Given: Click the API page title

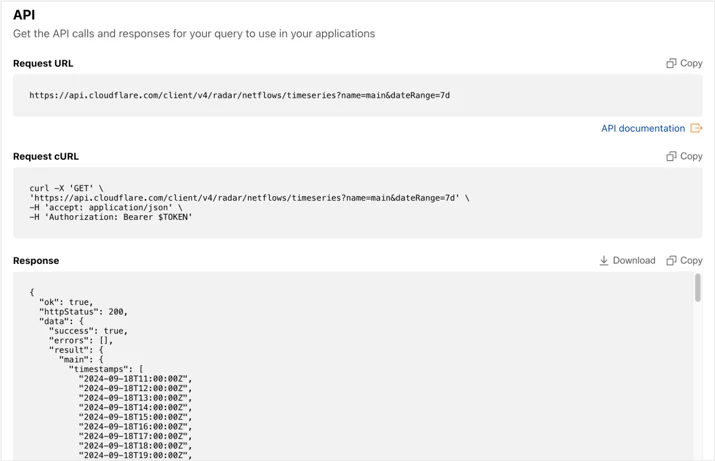Looking at the screenshot, I should tap(24, 15).
